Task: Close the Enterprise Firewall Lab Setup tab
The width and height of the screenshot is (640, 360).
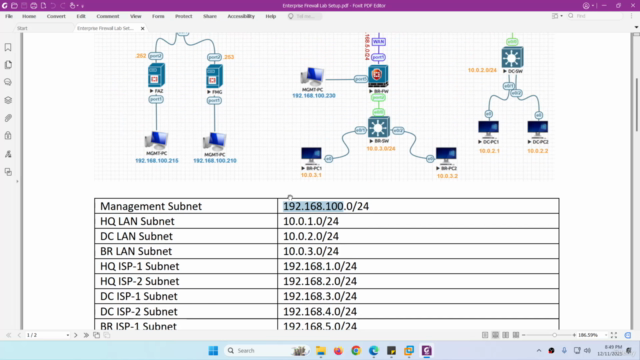Action: pyautogui.click(x=142, y=29)
